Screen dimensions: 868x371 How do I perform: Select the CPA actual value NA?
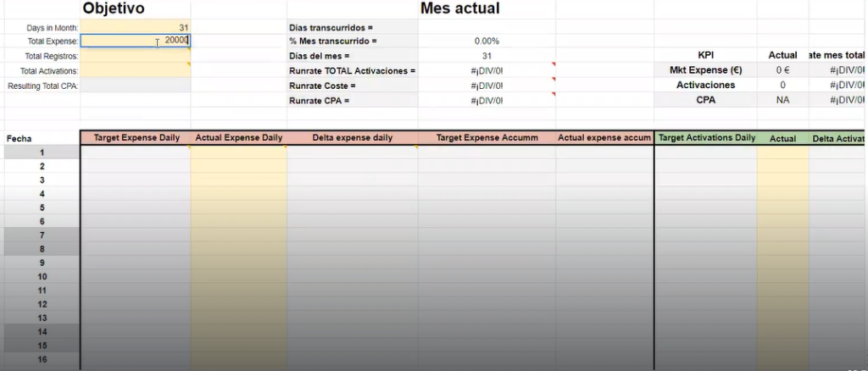point(782,100)
